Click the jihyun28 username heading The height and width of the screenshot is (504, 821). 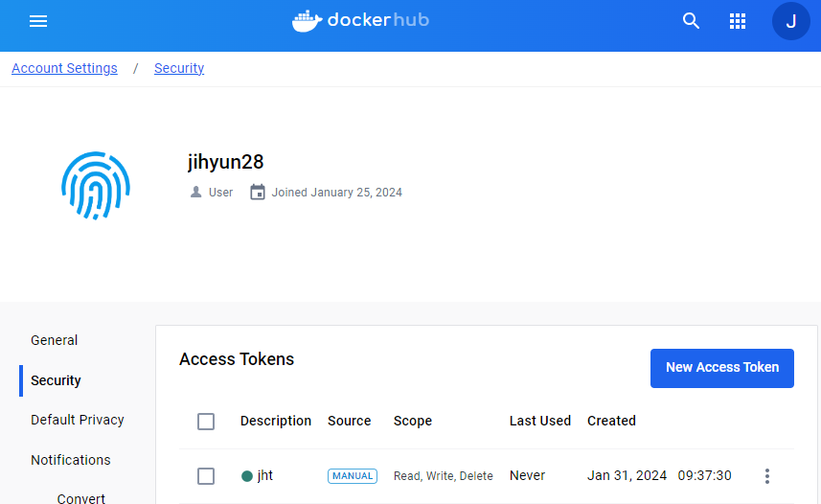coord(226,162)
